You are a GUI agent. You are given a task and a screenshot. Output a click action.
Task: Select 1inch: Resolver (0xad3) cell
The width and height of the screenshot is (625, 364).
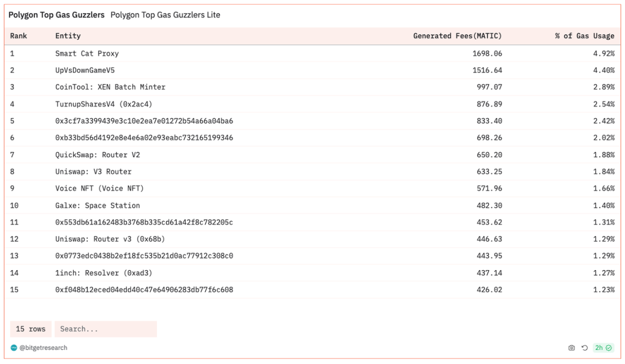(104, 273)
